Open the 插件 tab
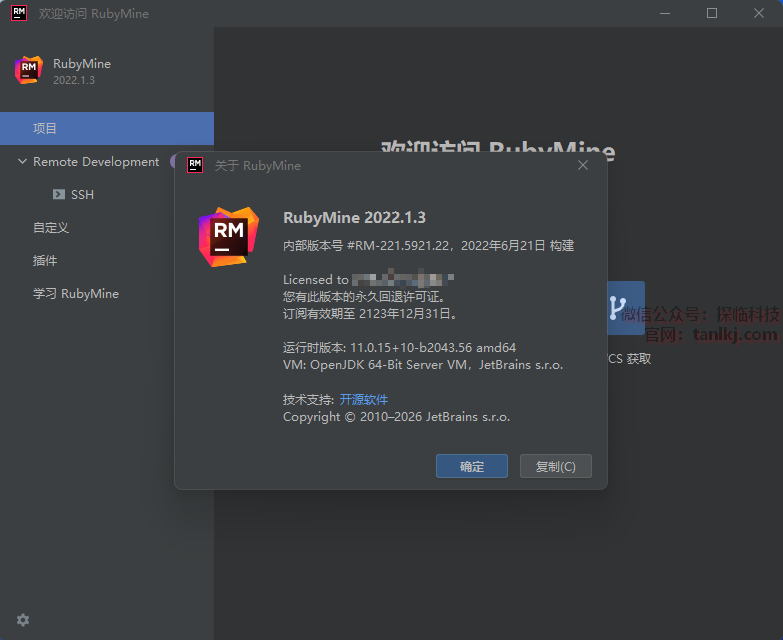Viewport: 783px width, 640px height. (x=45, y=261)
